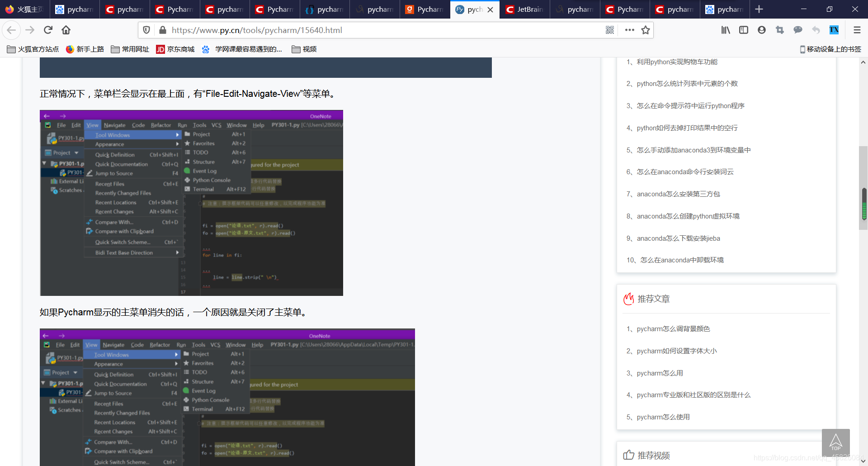
Task: Click the 推荐视频 thumbs-up icon
Action: tap(629, 455)
